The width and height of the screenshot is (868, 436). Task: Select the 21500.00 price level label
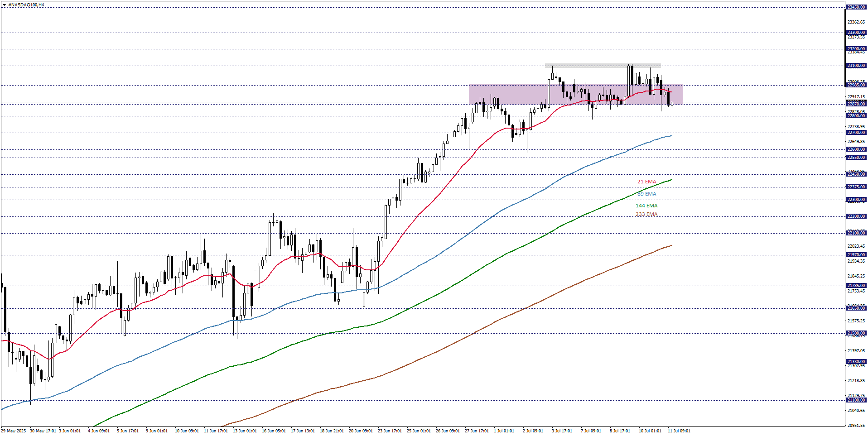tap(856, 333)
